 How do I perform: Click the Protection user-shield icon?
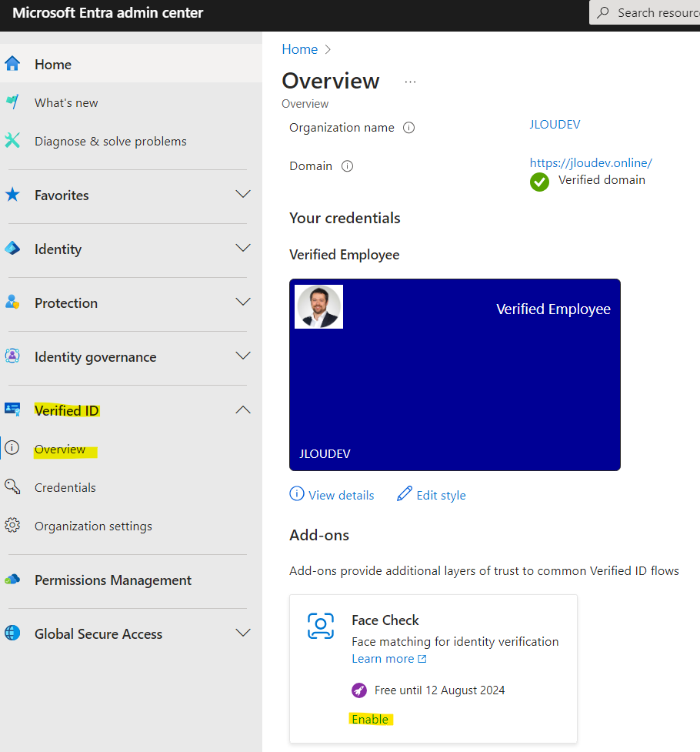pyautogui.click(x=12, y=302)
